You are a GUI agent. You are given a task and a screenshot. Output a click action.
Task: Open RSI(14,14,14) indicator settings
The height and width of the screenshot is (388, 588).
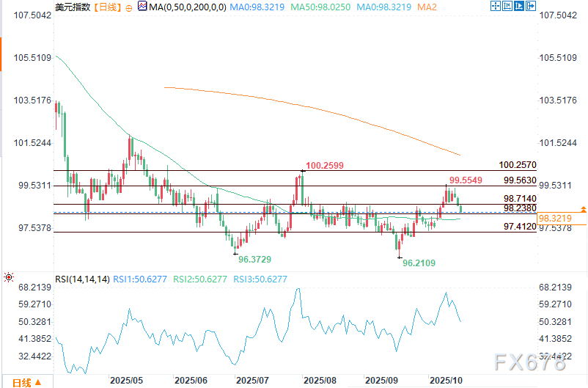click(x=82, y=279)
